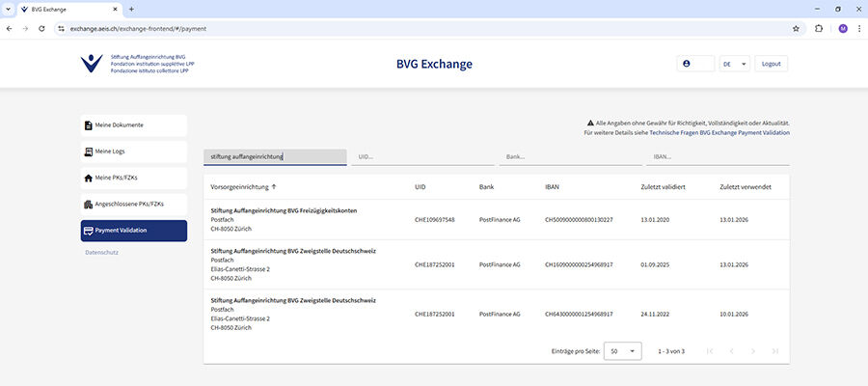Expand entries per page dropdown showing 50
The image size is (868, 386).
[x=622, y=351]
